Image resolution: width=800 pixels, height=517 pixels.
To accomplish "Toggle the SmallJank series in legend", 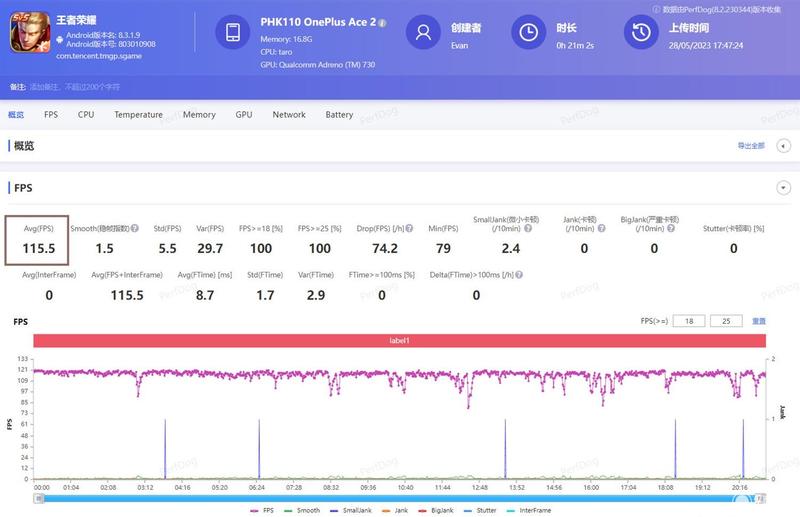I will point(351,510).
